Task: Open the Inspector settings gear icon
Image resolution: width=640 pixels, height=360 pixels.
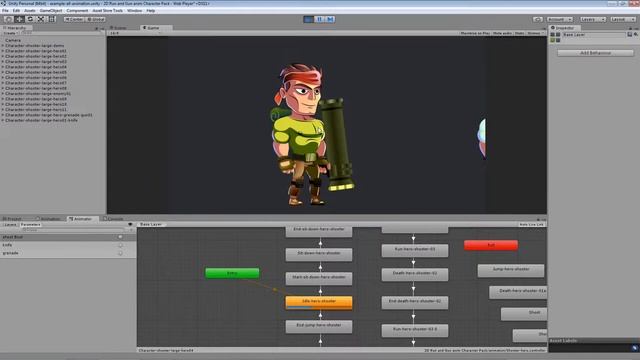Action: point(636,35)
